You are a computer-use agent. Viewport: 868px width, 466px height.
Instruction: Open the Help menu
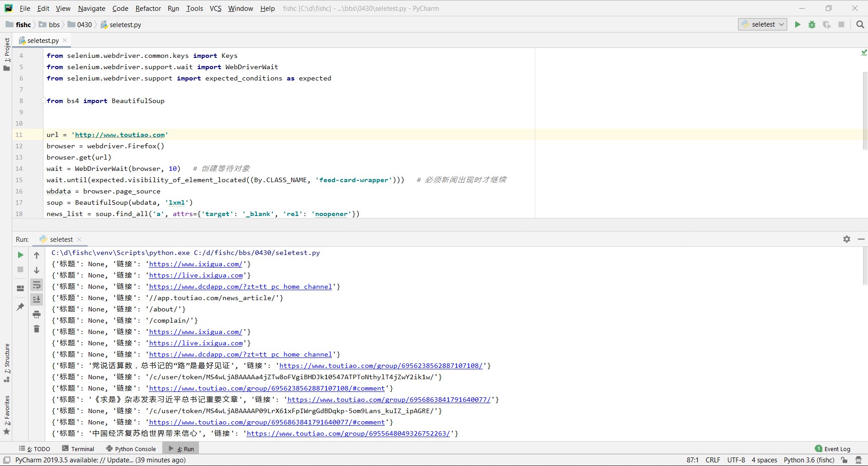pyautogui.click(x=267, y=8)
